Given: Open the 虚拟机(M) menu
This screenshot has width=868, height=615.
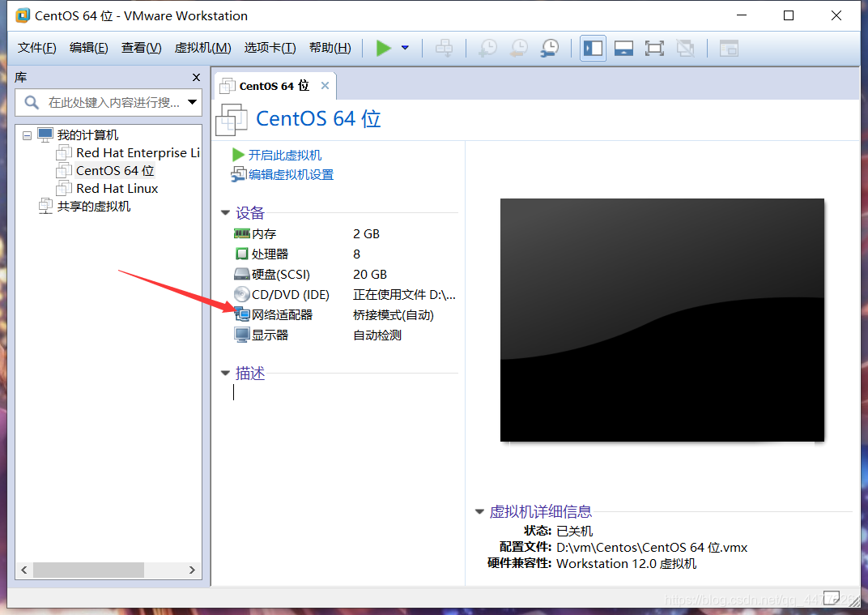Looking at the screenshot, I should pos(202,48).
